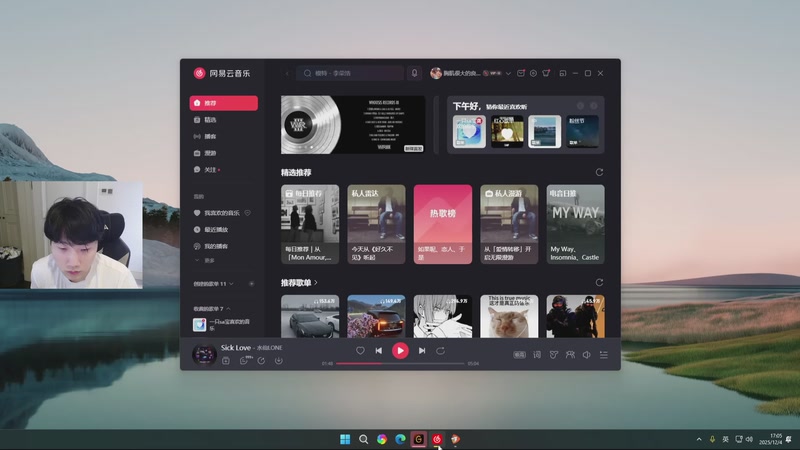Open the MY WAY card
This screenshot has width=800, height=450.
[x=576, y=224]
